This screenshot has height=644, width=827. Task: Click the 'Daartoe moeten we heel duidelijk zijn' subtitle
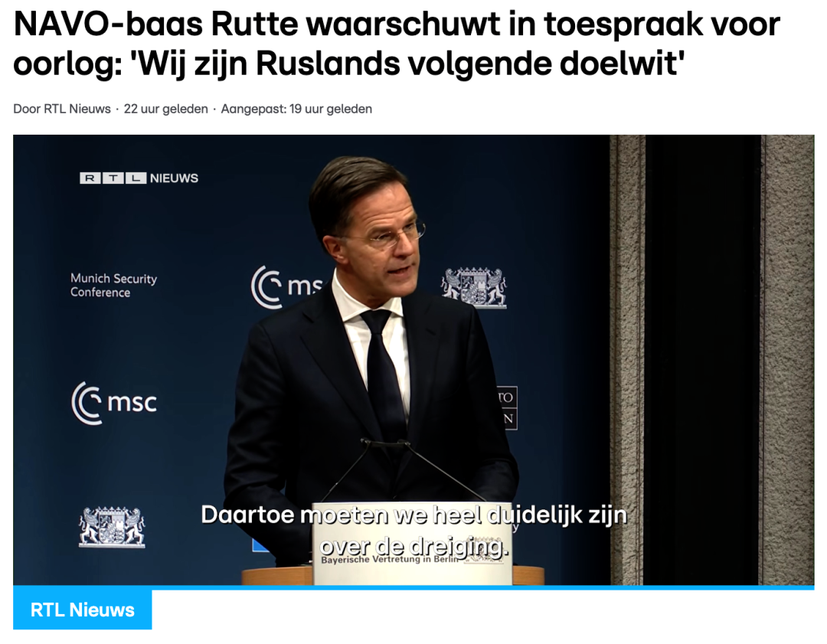(414, 515)
